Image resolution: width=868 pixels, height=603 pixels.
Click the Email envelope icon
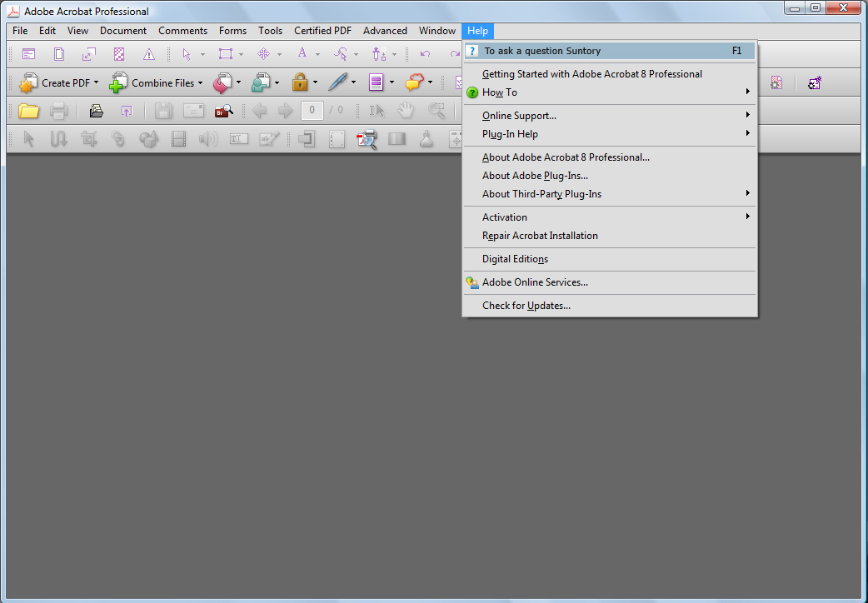tap(193, 111)
